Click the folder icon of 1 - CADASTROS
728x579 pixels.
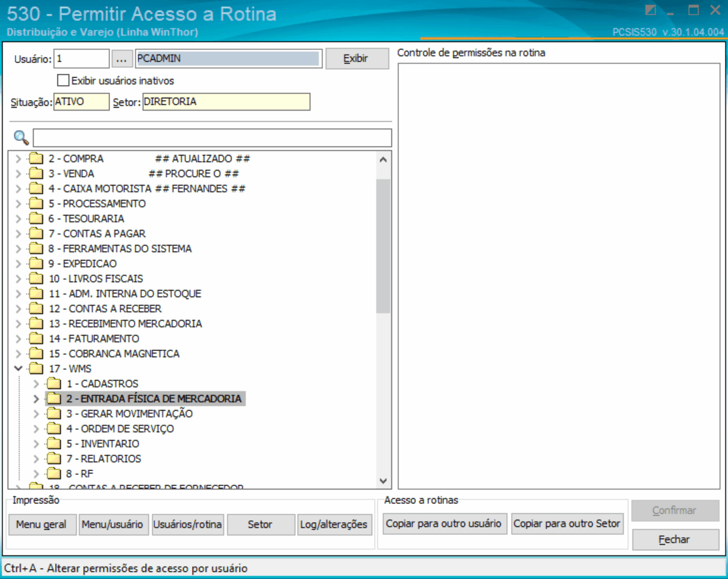(x=54, y=383)
